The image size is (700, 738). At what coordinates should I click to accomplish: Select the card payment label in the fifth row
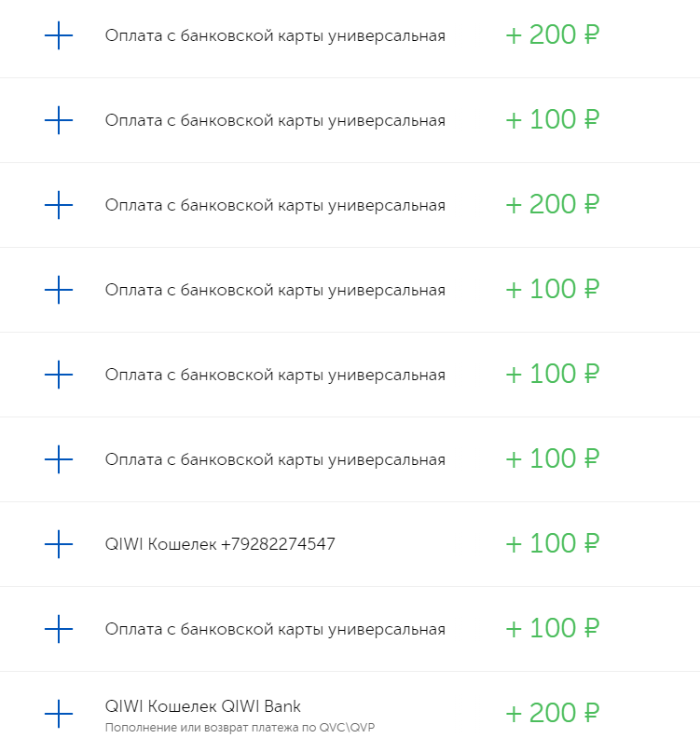point(275,376)
